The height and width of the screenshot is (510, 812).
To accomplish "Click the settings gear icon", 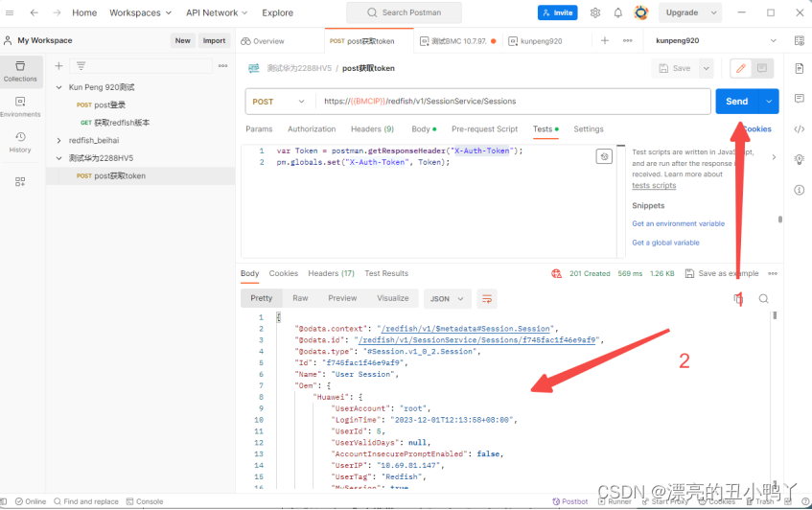I will click(595, 12).
